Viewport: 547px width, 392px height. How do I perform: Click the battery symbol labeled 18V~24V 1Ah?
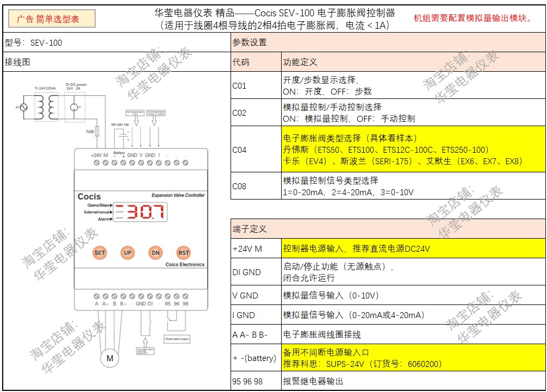(123, 134)
